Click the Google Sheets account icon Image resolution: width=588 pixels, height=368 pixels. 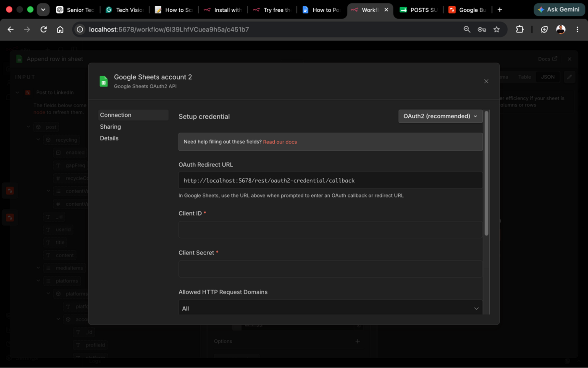tap(103, 81)
